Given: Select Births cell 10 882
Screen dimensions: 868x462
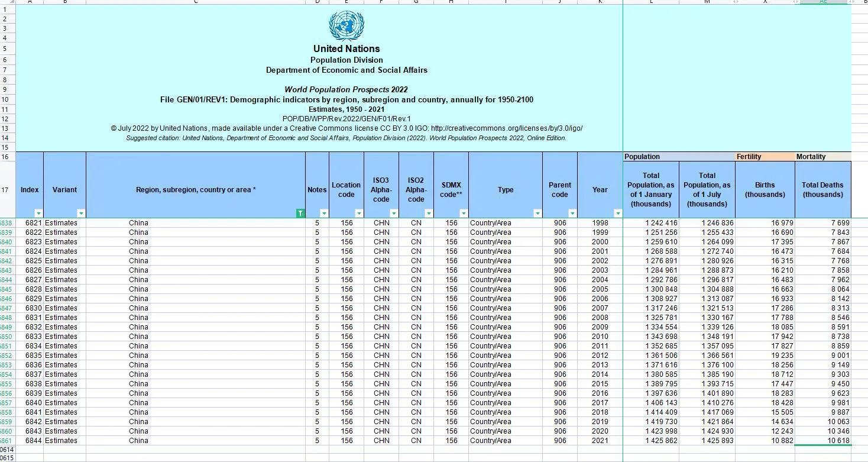Looking at the screenshot, I should (765, 441).
